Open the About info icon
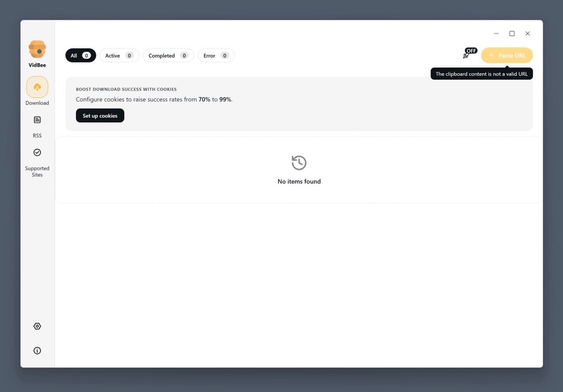 click(37, 351)
